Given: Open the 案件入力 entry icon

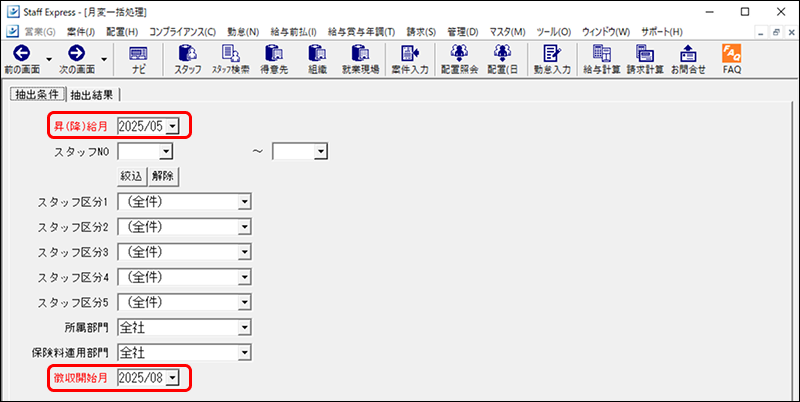Looking at the screenshot, I should 410,53.
